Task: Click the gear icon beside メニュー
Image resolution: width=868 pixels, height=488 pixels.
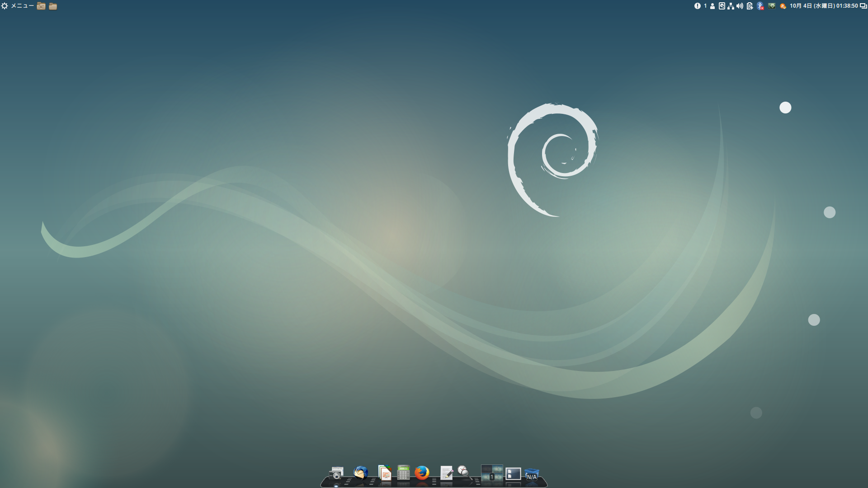Action: coord(5,6)
